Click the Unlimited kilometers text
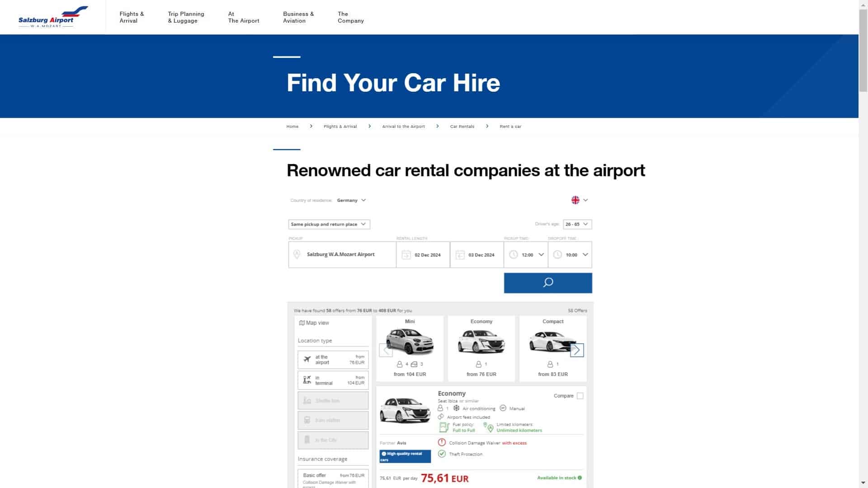This screenshot has height=488, width=868. coord(519,431)
